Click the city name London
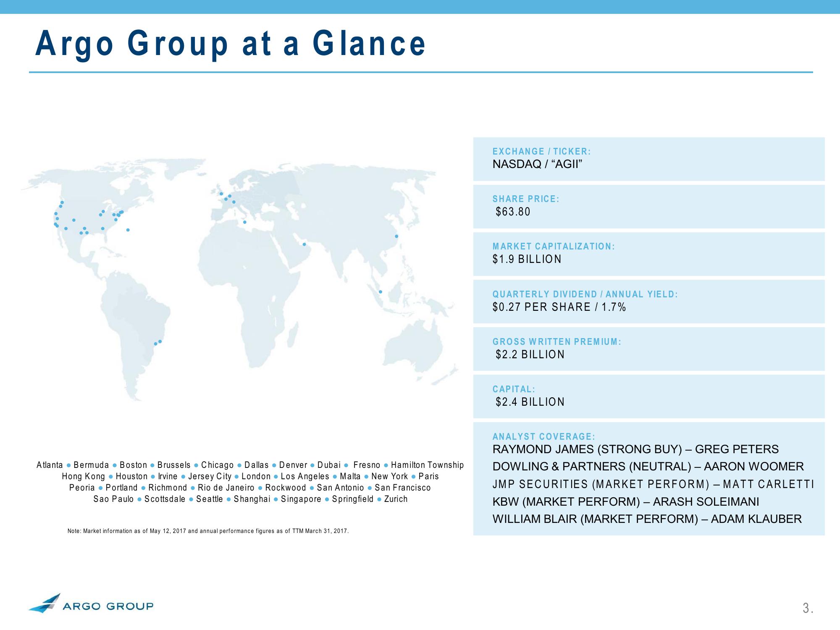 (x=256, y=476)
